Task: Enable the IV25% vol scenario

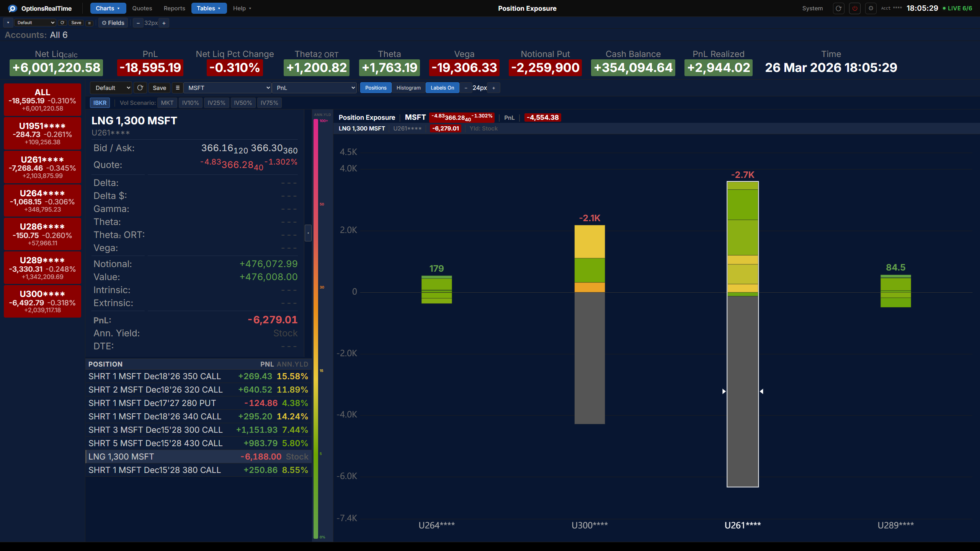Action: pyautogui.click(x=216, y=103)
